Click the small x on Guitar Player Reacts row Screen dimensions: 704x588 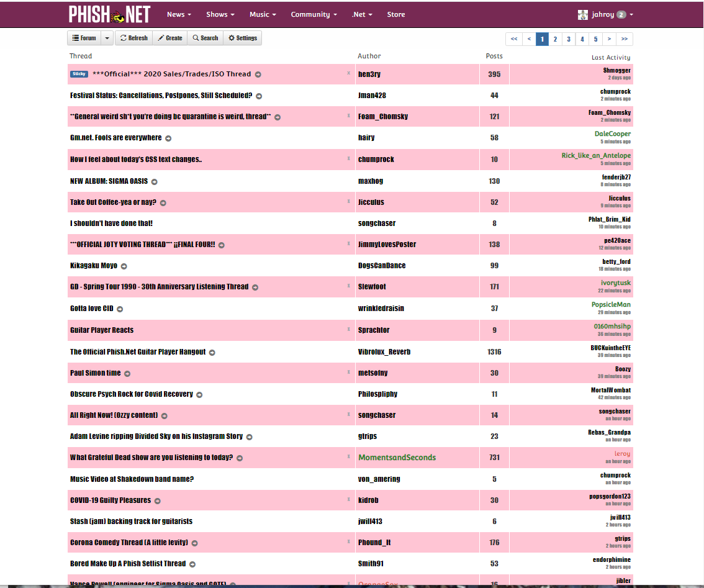point(348,328)
